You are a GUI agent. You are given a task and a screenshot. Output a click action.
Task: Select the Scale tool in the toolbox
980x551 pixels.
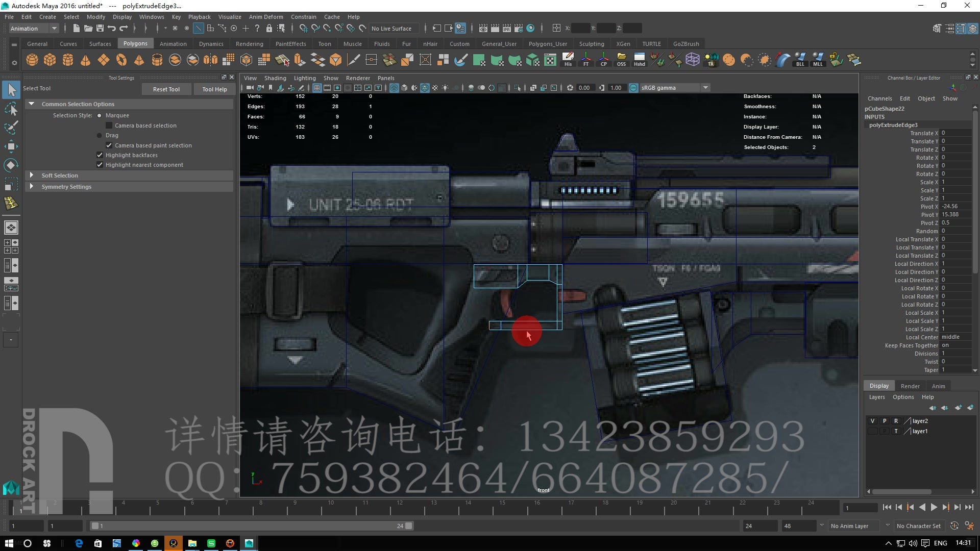pyautogui.click(x=11, y=184)
